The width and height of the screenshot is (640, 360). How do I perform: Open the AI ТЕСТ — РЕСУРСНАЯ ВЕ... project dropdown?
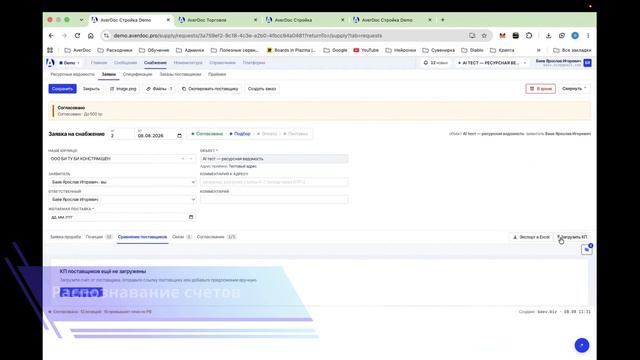(492, 63)
